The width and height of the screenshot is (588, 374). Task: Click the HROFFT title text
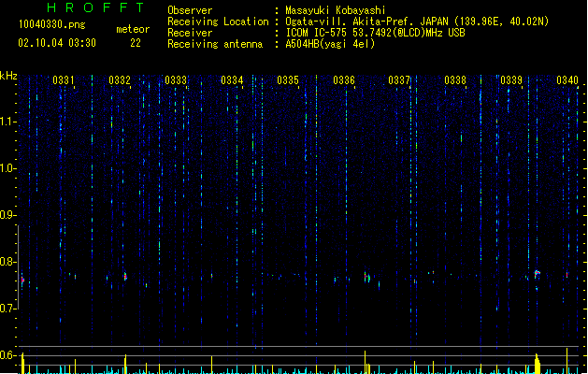[x=96, y=7]
